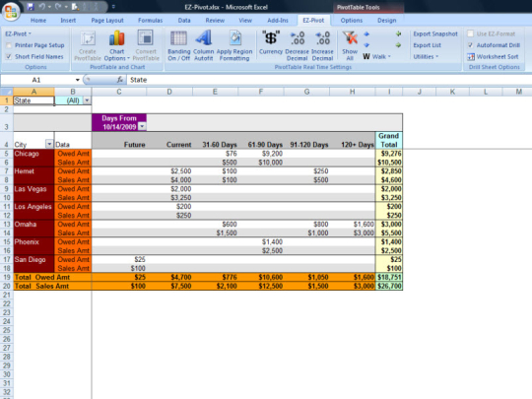The image size is (532, 399).
Task: Undo last action in Quick Access toolbar
Action: click(x=42, y=7)
